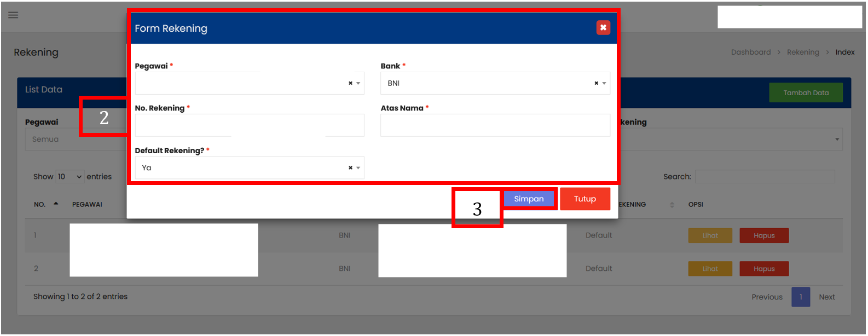This screenshot has width=868, height=336.
Task: Go to Dashboard breadcrumb link
Action: point(750,53)
